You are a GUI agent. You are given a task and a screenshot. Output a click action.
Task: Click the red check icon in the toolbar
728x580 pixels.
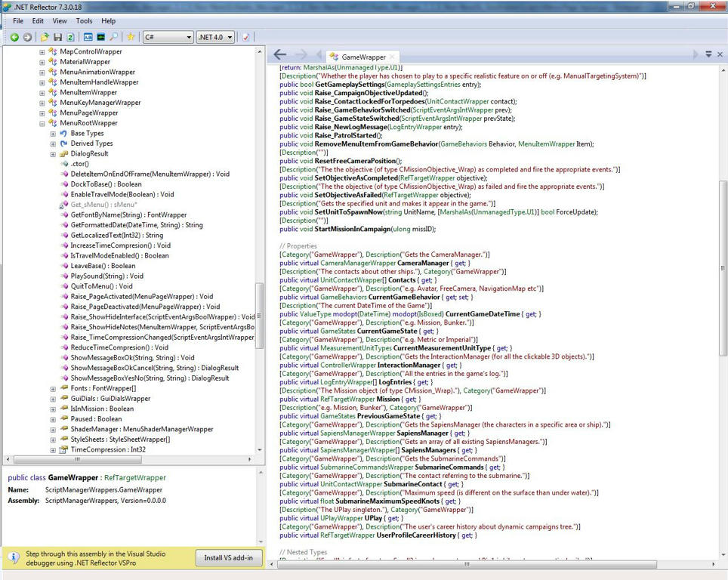click(245, 37)
